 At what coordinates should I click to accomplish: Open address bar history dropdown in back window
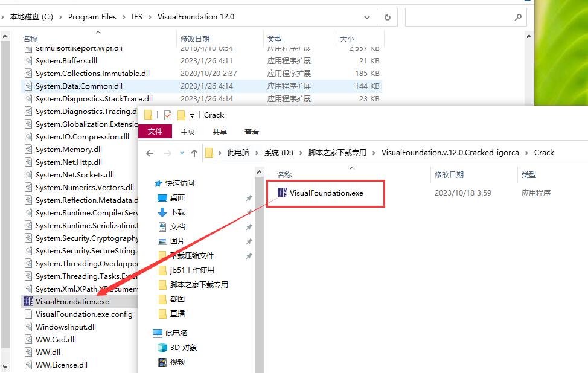click(367, 18)
